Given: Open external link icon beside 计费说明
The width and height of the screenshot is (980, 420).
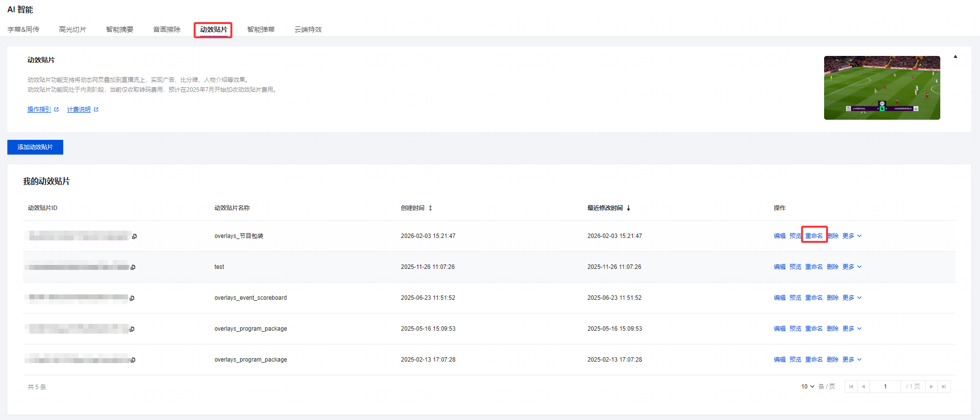Looking at the screenshot, I should (x=96, y=109).
